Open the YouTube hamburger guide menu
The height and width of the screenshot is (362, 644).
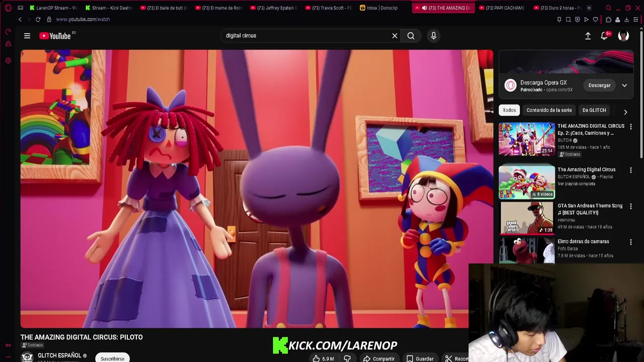pos(27,36)
